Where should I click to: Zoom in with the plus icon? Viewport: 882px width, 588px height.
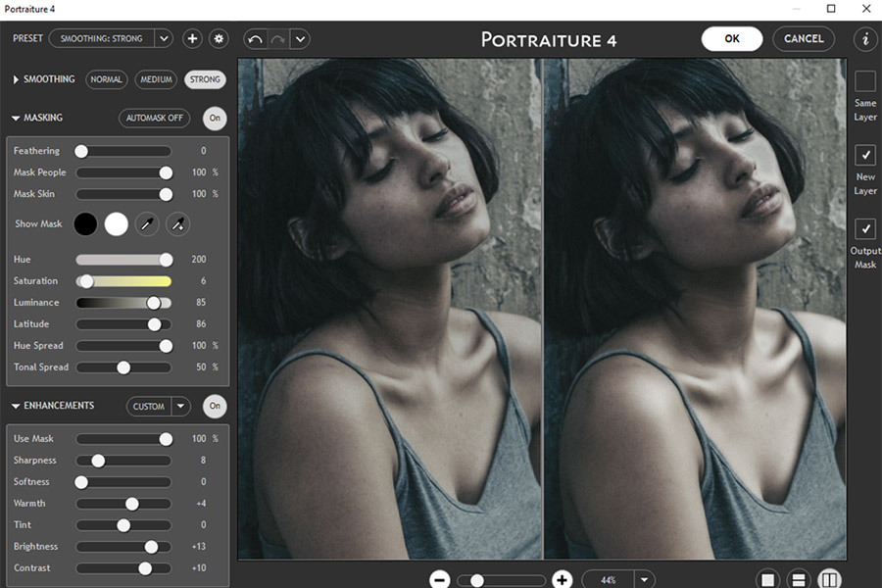point(562,579)
